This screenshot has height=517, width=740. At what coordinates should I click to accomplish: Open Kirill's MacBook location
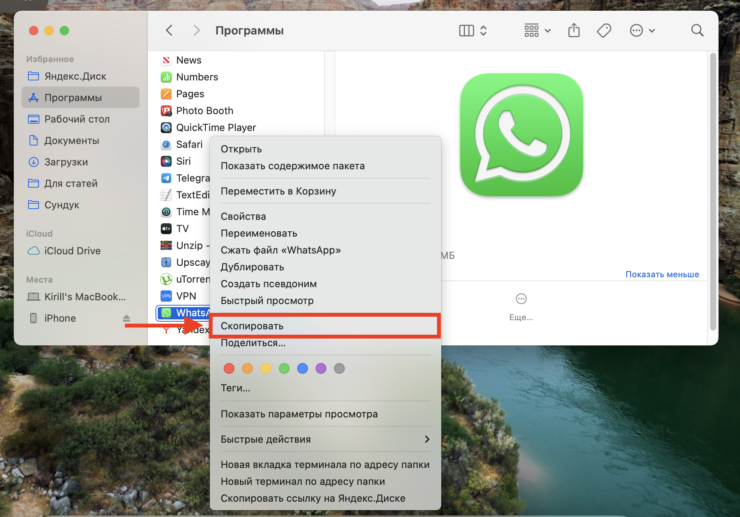80,297
